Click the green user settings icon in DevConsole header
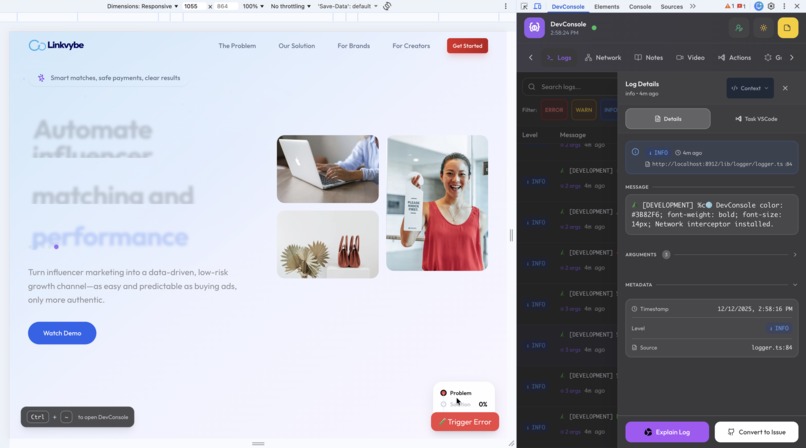Screen dimensions: 806x448 (739, 28)
